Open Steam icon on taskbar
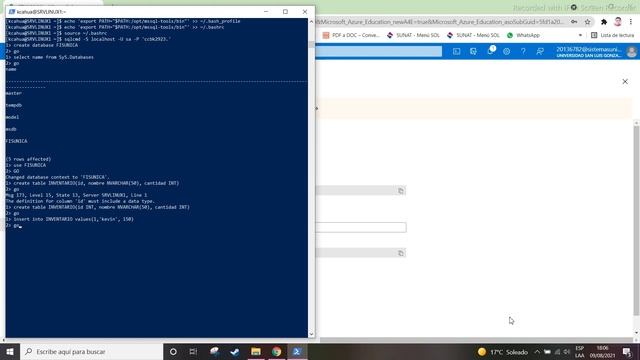 tap(235, 351)
